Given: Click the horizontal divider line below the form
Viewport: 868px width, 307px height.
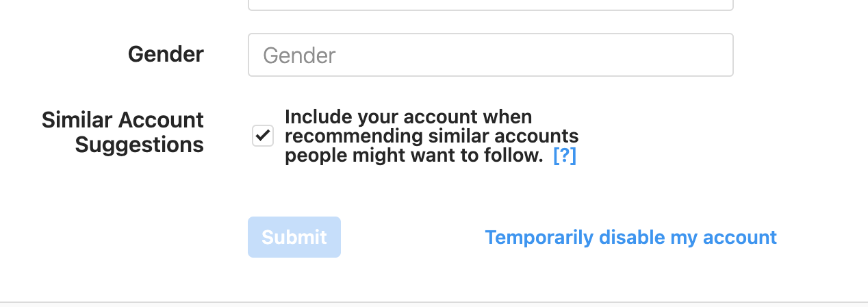Looking at the screenshot, I should pyautogui.click(x=434, y=302).
